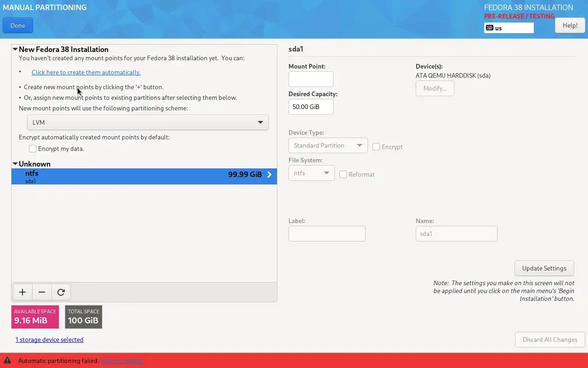Open the ntfs file system dropdown
The height and width of the screenshot is (368, 588).
pos(311,173)
